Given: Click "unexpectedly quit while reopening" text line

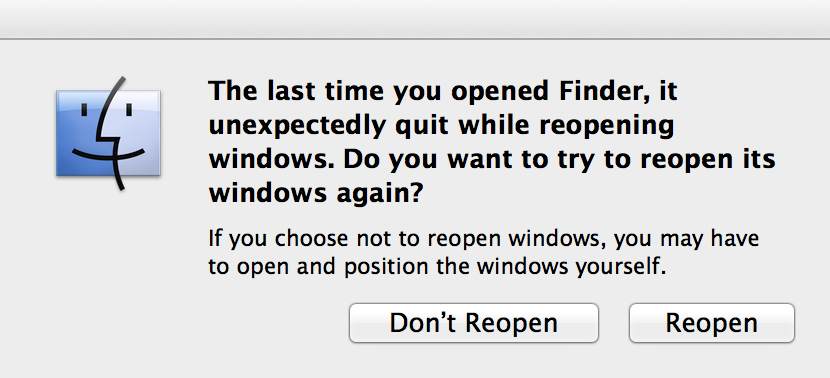Looking at the screenshot, I should pos(441,126).
